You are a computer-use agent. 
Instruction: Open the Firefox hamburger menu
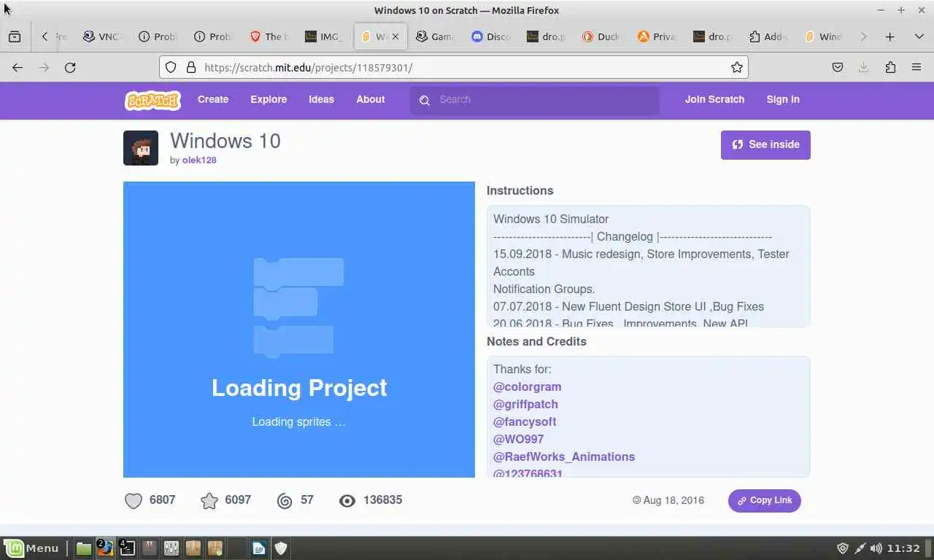pos(916,67)
